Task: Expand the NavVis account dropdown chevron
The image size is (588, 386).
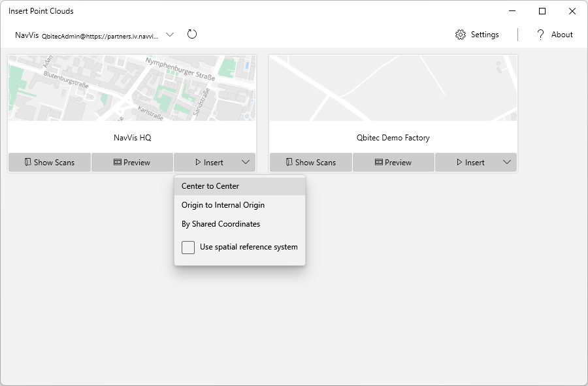Action: [170, 35]
